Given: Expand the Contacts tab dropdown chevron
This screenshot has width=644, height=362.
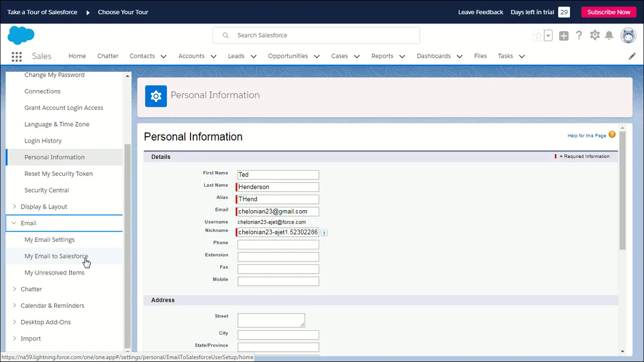Looking at the screenshot, I should [164, 56].
